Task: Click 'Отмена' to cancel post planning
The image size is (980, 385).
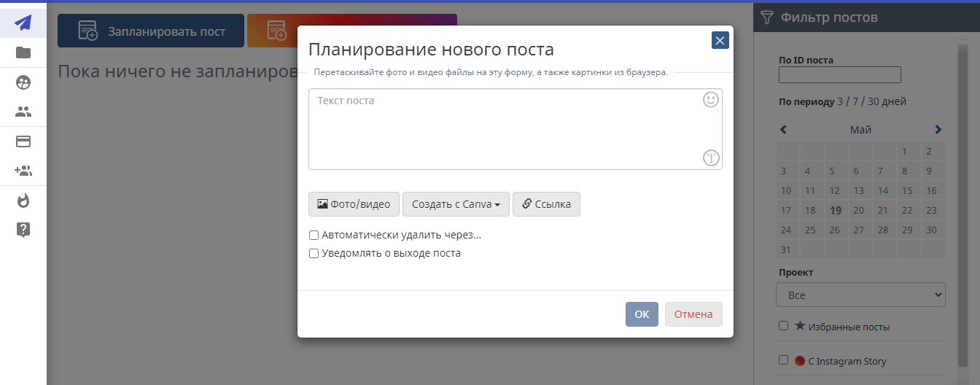Action: coord(693,314)
